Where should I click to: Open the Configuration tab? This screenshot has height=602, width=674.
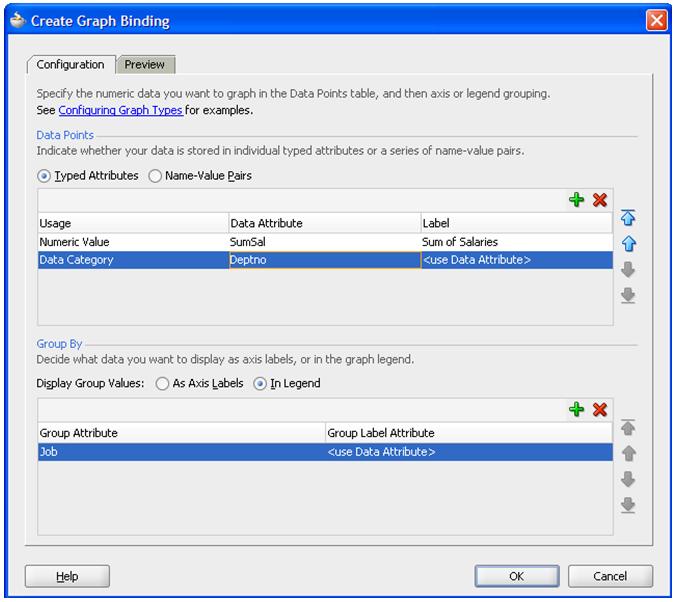coord(70,65)
